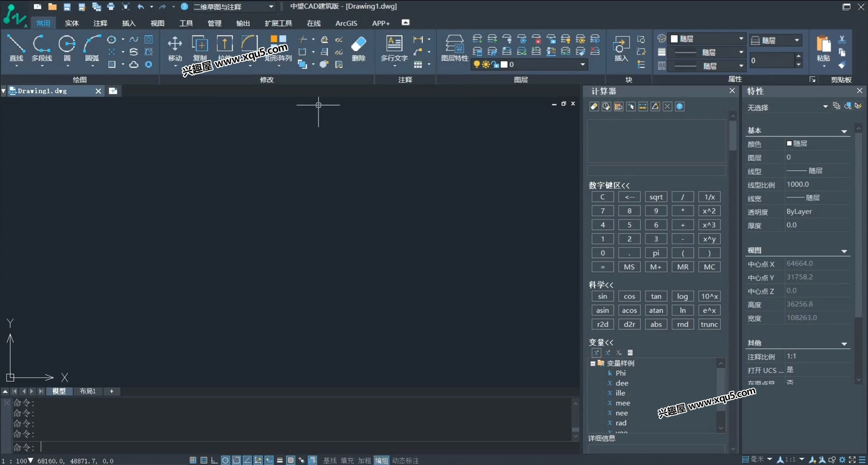Activate the 移动 move tool

point(175,48)
